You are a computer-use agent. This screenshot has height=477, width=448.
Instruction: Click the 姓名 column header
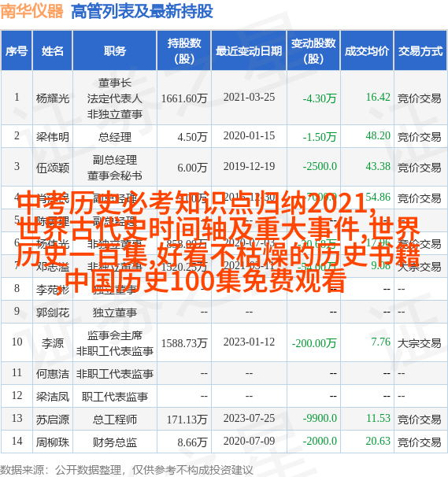point(53,51)
